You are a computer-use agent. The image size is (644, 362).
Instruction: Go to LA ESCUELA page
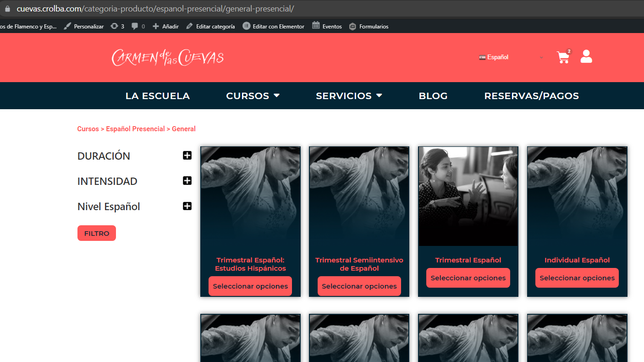[158, 96]
